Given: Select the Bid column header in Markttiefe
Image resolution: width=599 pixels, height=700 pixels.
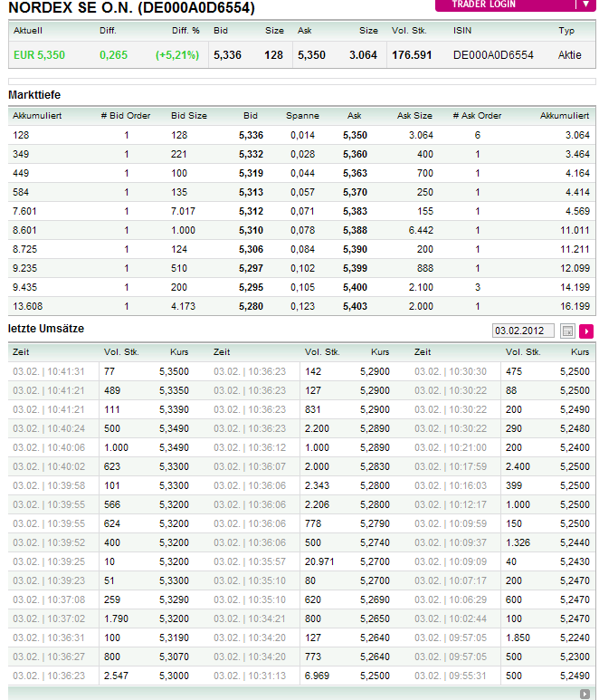Looking at the screenshot, I should coord(251,116).
